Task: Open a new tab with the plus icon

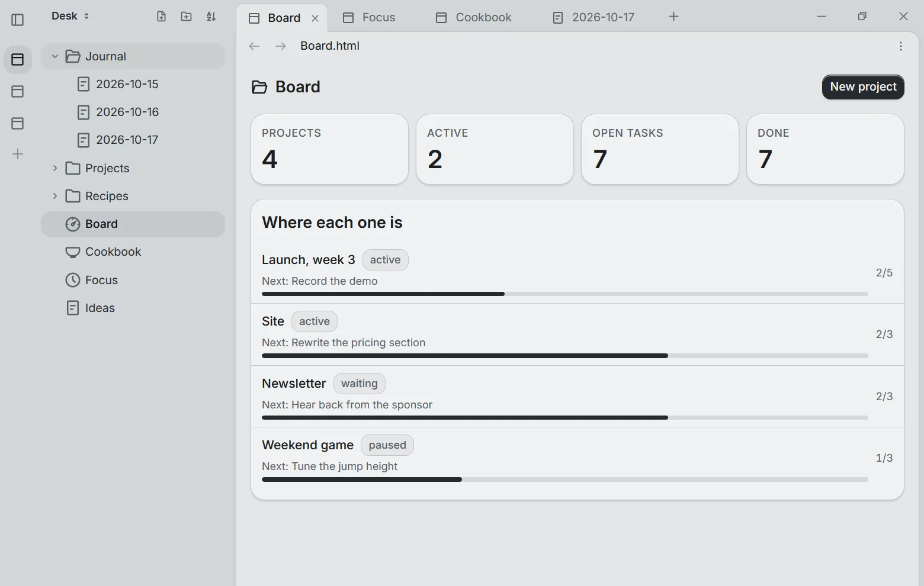Action: click(x=673, y=17)
